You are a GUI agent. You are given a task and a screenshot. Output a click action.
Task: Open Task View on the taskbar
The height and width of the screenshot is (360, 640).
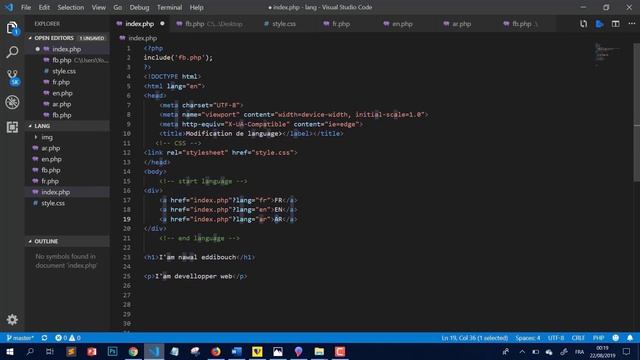(50, 351)
